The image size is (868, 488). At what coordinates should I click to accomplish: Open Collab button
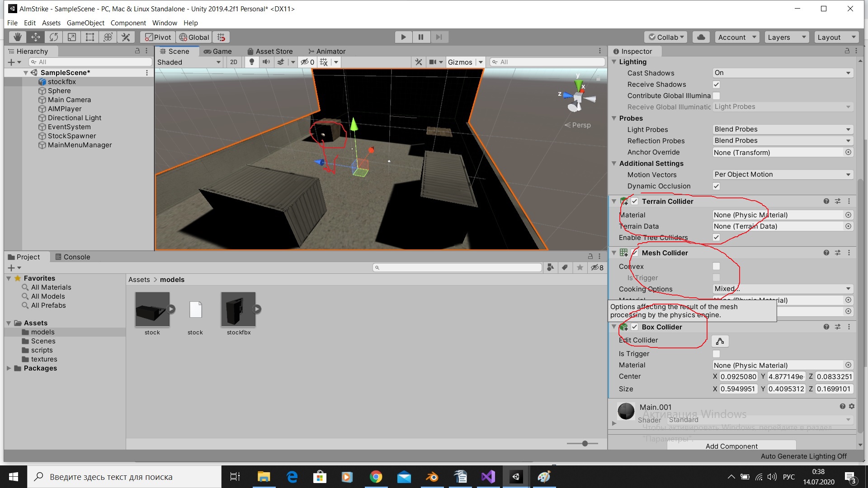point(666,37)
